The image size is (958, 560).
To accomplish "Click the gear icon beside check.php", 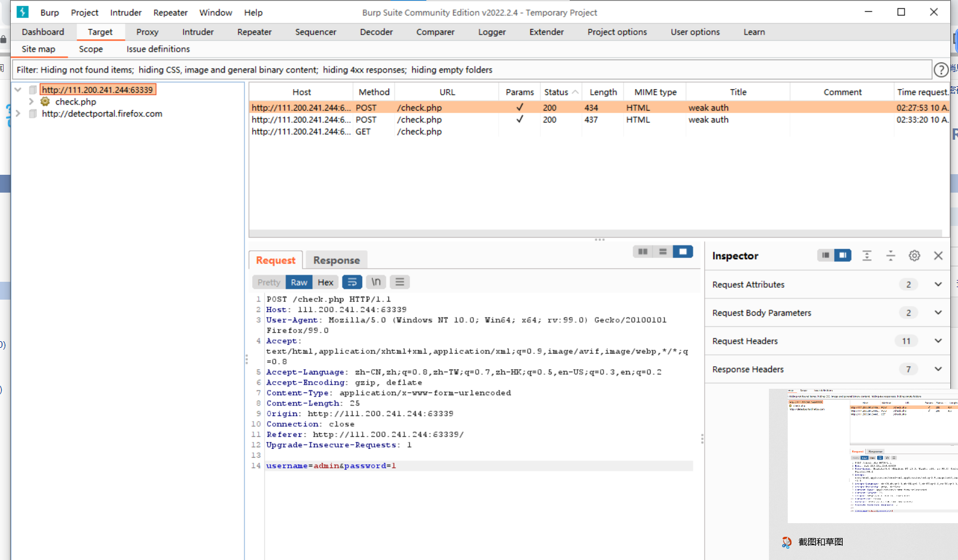I will [45, 102].
